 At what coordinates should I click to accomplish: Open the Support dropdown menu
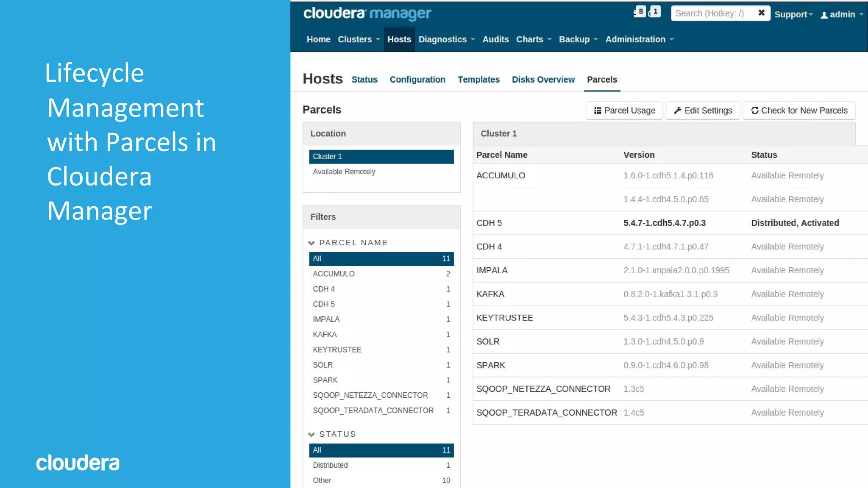click(793, 14)
